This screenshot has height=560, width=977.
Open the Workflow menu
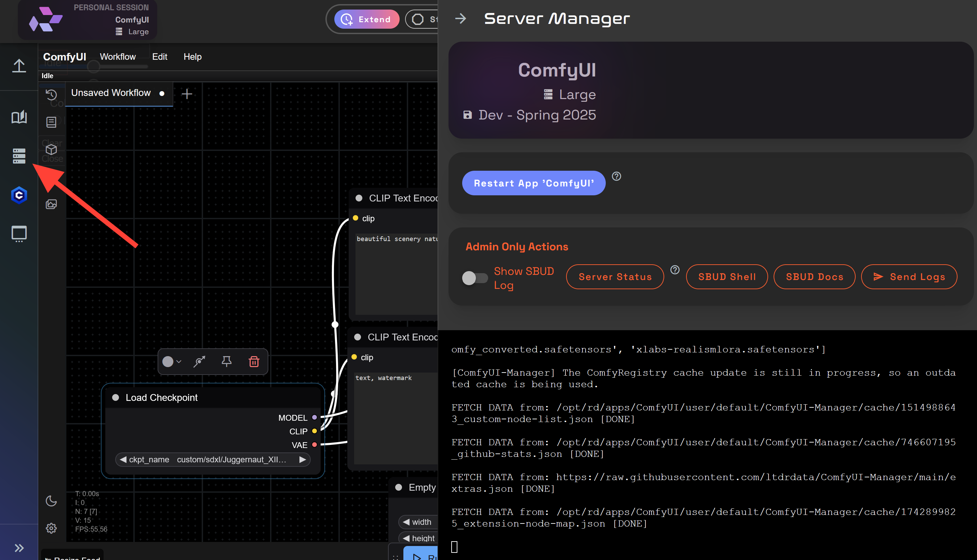point(118,57)
